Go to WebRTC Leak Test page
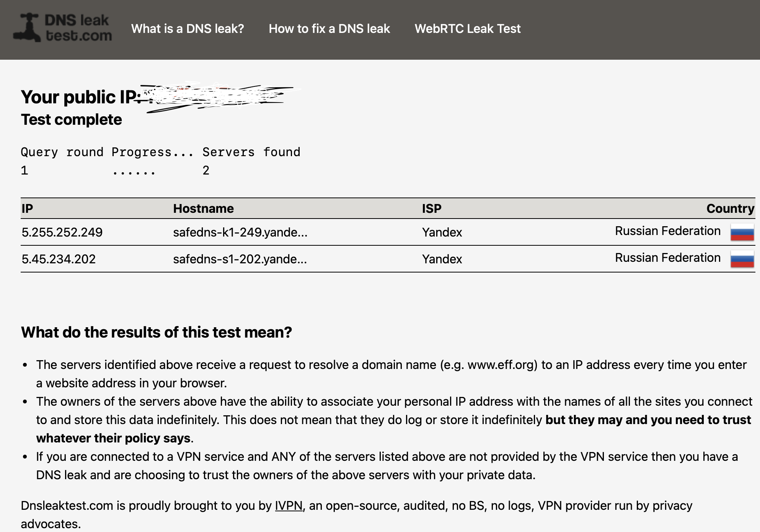Viewport: 760px width, 532px height. point(467,29)
